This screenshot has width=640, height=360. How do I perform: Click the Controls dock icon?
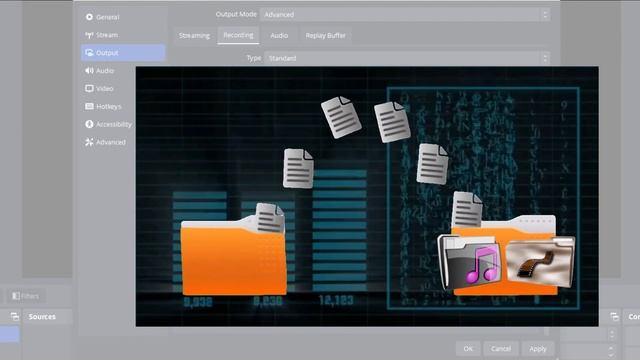pos(614,316)
